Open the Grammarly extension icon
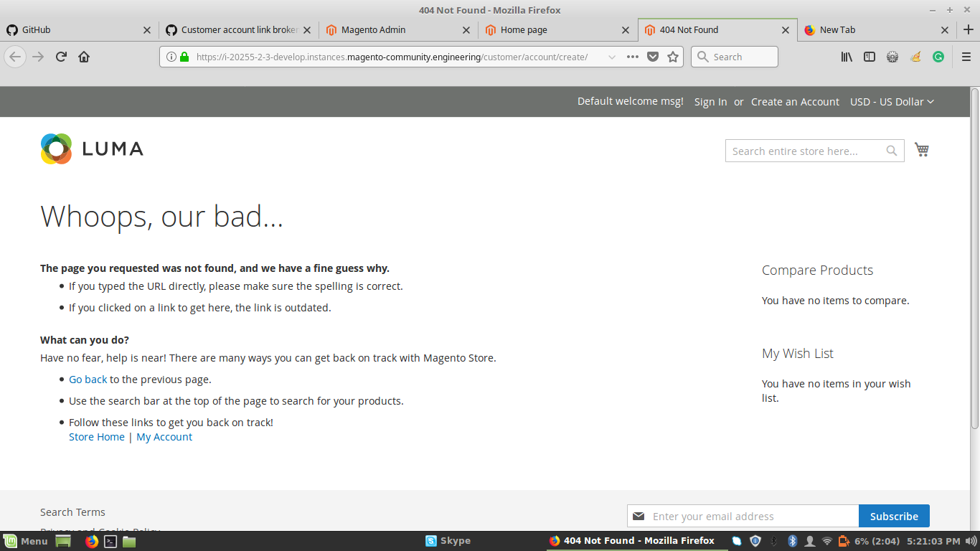The image size is (980, 551). click(938, 57)
